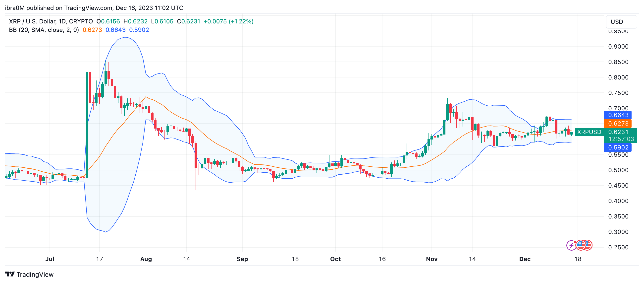Viewport: 644px width, 283px height.
Task: Click the low price L0.6105
Action: tap(162, 21)
